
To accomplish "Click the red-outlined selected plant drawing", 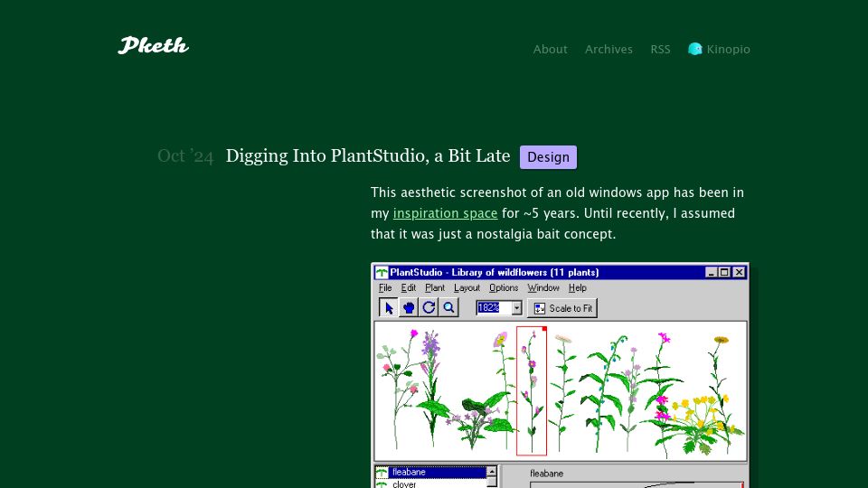I will click(x=532, y=390).
